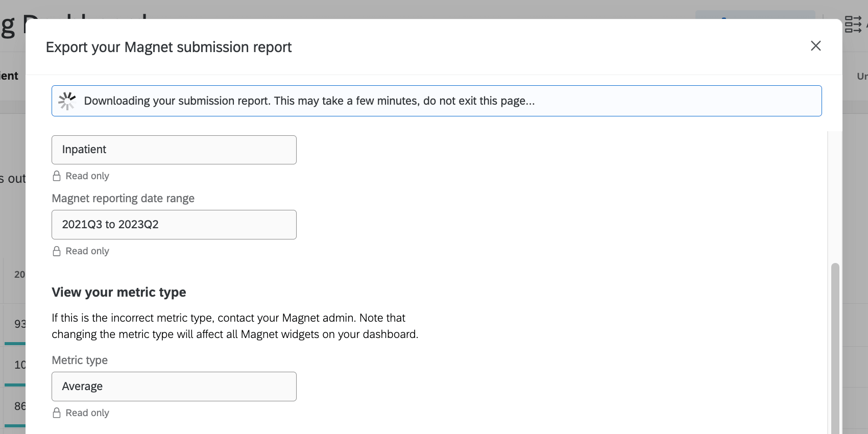The height and width of the screenshot is (434, 868).
Task: Click the 2021Q3 to 2023Q2 date range field
Action: pos(174,225)
